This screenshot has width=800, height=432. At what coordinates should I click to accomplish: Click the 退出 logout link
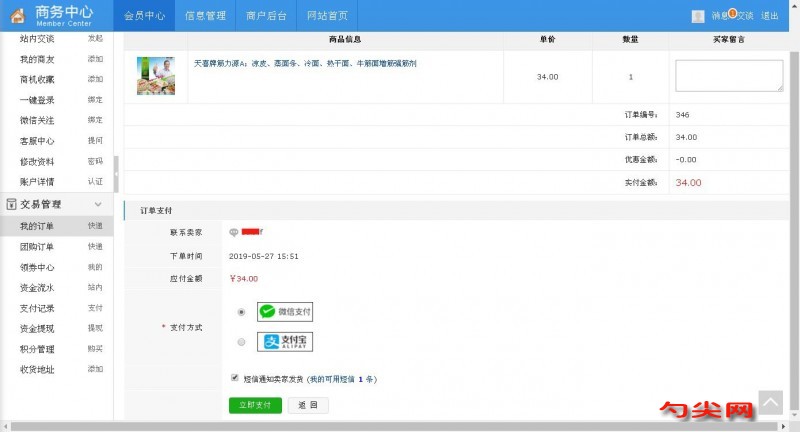[769, 16]
